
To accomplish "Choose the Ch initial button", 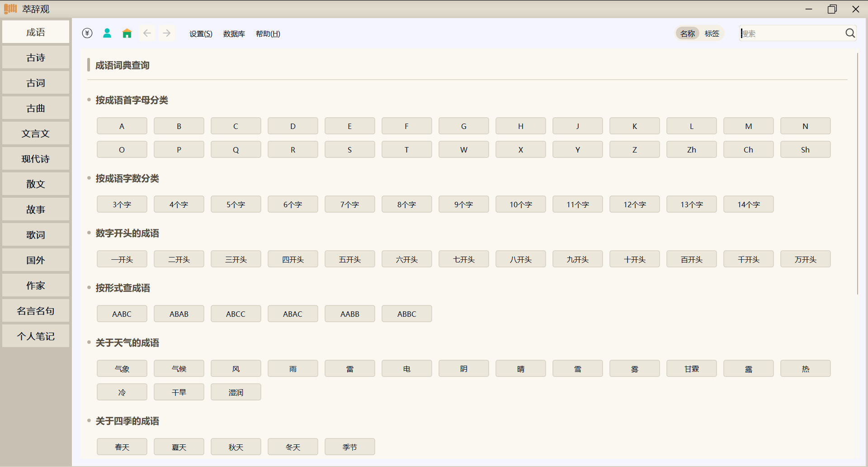I will [749, 149].
